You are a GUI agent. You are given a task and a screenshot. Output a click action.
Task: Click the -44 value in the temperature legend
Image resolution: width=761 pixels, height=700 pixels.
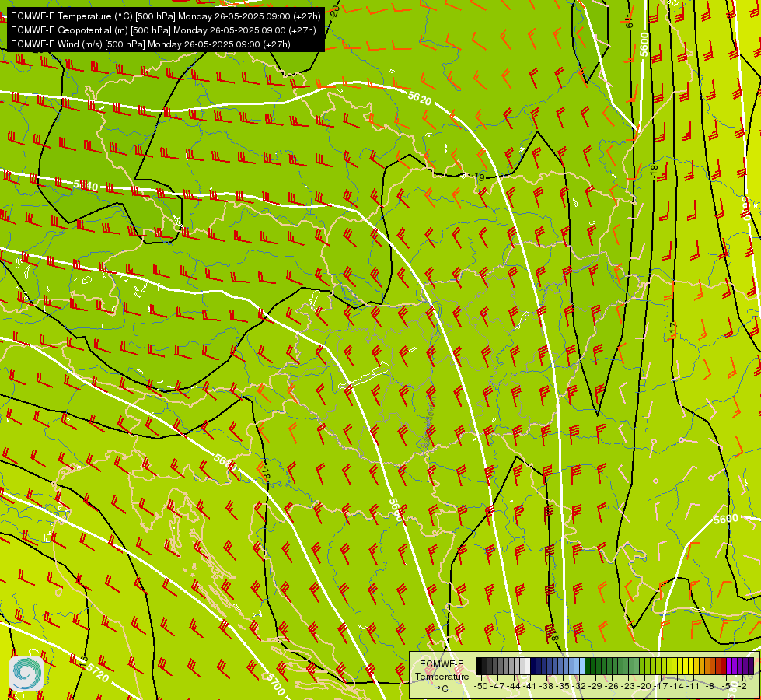(x=514, y=686)
